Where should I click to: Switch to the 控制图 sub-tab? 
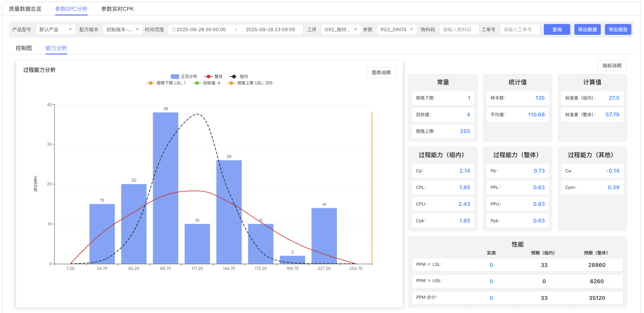pos(24,48)
